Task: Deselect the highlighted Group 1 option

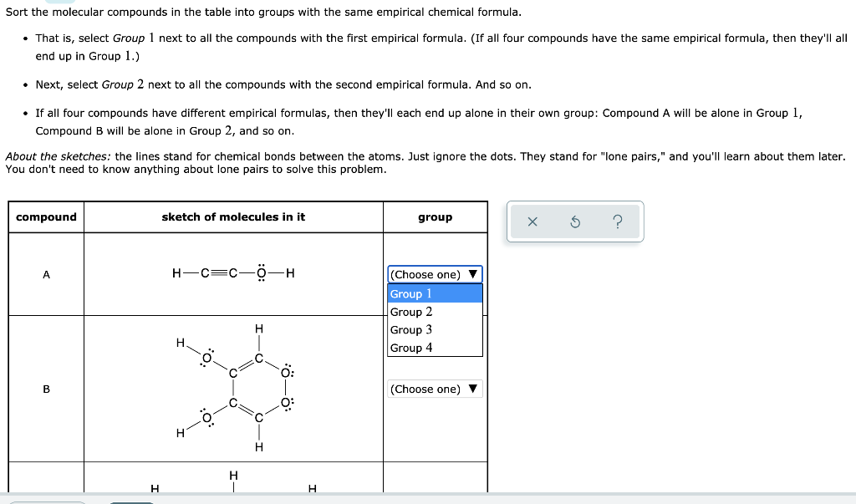Action: click(411, 293)
